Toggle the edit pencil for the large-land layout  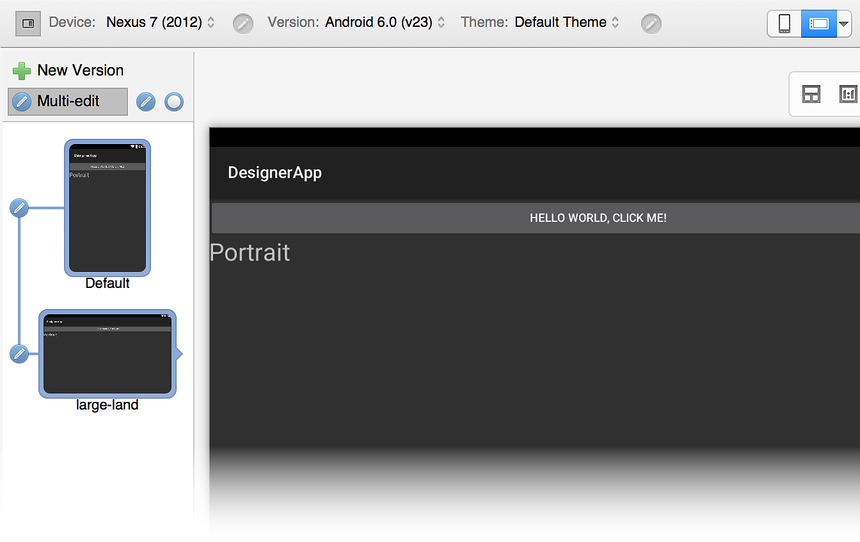point(19,354)
